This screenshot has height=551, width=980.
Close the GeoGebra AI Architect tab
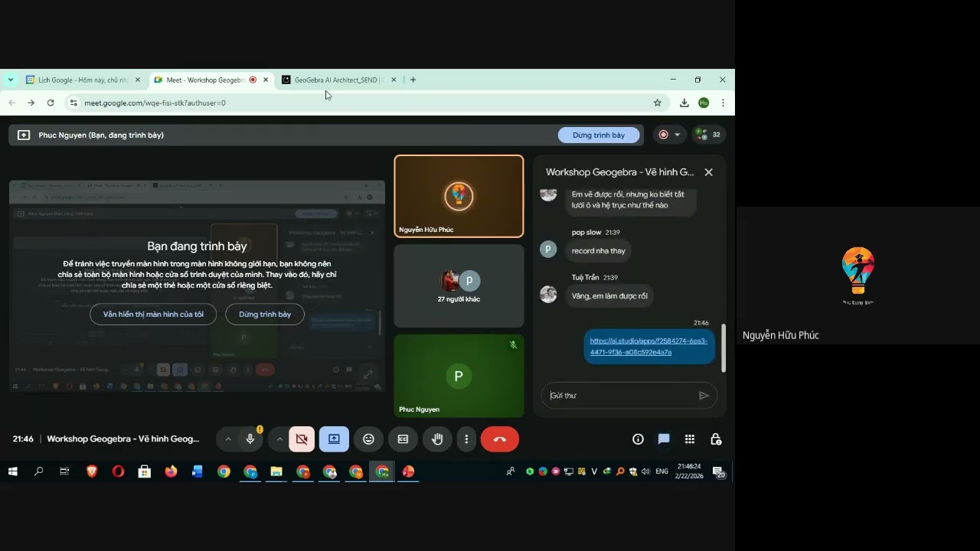(x=394, y=80)
